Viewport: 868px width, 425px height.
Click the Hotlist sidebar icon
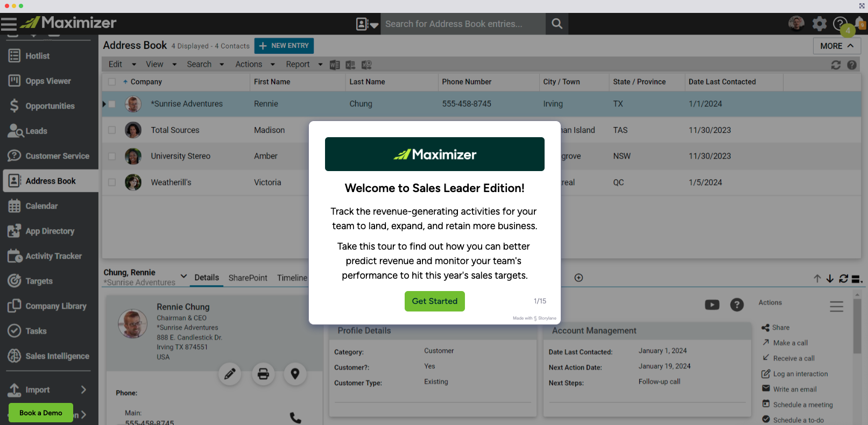[x=15, y=55]
